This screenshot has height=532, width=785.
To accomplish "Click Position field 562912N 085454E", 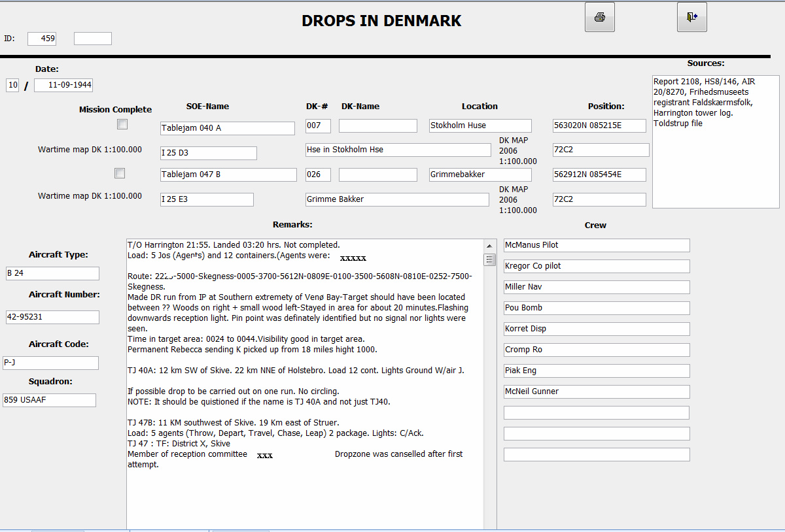I will [599, 175].
